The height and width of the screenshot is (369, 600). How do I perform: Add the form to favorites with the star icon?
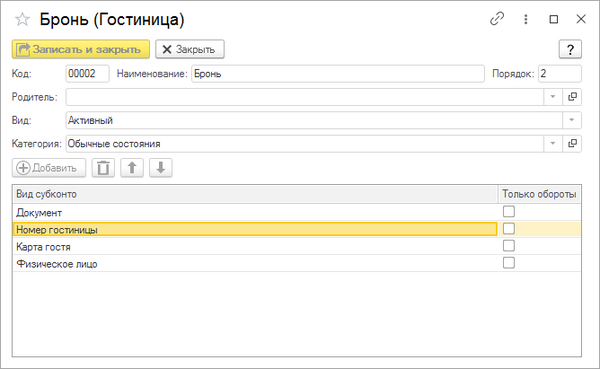(22, 19)
